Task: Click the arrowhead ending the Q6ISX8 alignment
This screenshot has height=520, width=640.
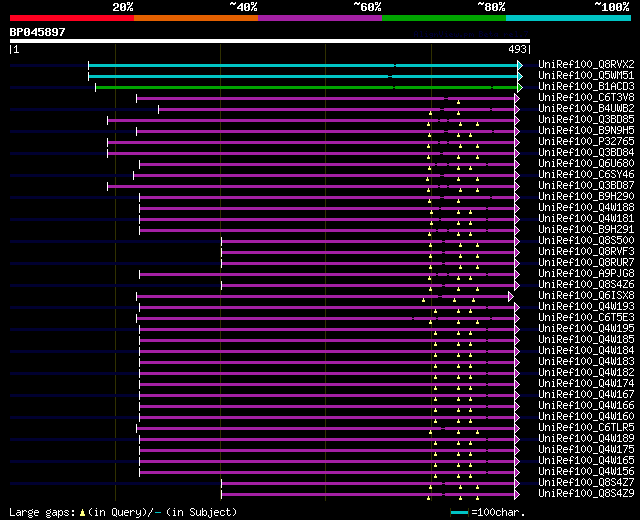Action: pos(511,296)
